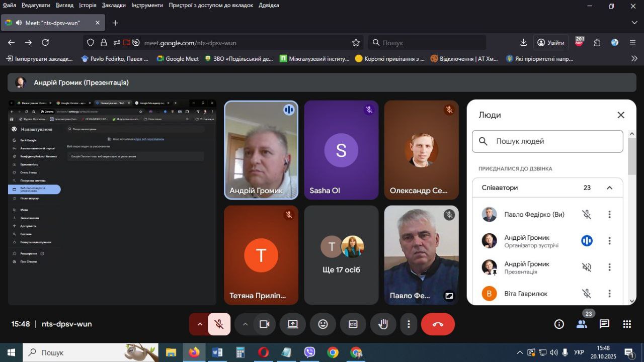This screenshot has width=644, height=362.
Task: Open the emoji reactions button
Action: coord(323,324)
